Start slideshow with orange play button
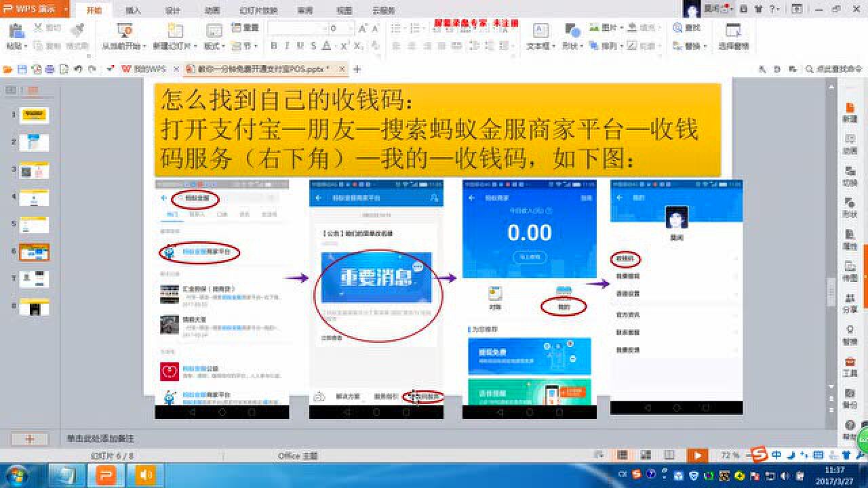The width and height of the screenshot is (868, 488). click(696, 455)
